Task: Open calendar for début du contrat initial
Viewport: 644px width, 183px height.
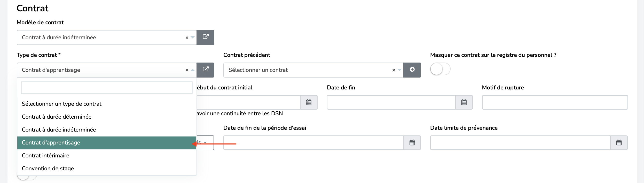Action: (309, 102)
